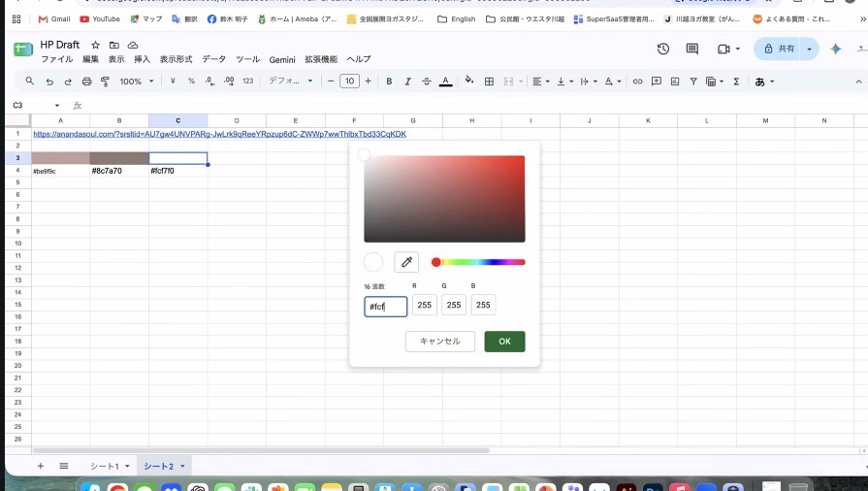Confirm color with OK button
Screen dimensions: 868x491
click(x=505, y=342)
